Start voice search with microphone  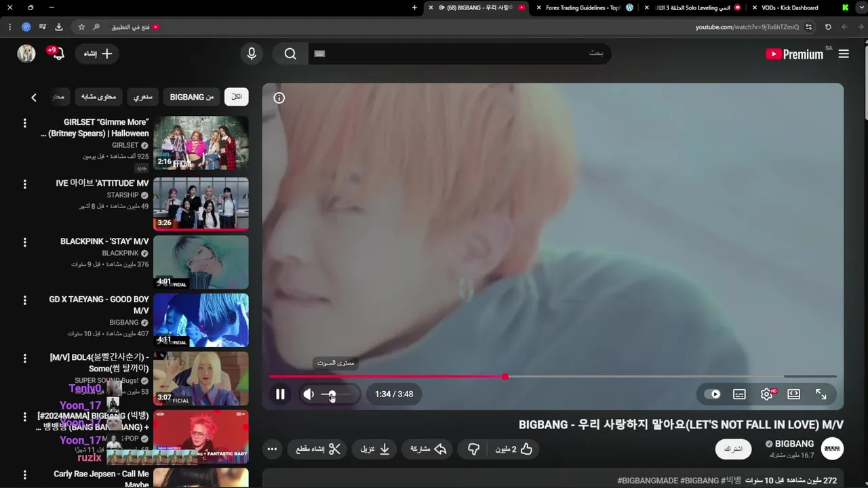252,54
